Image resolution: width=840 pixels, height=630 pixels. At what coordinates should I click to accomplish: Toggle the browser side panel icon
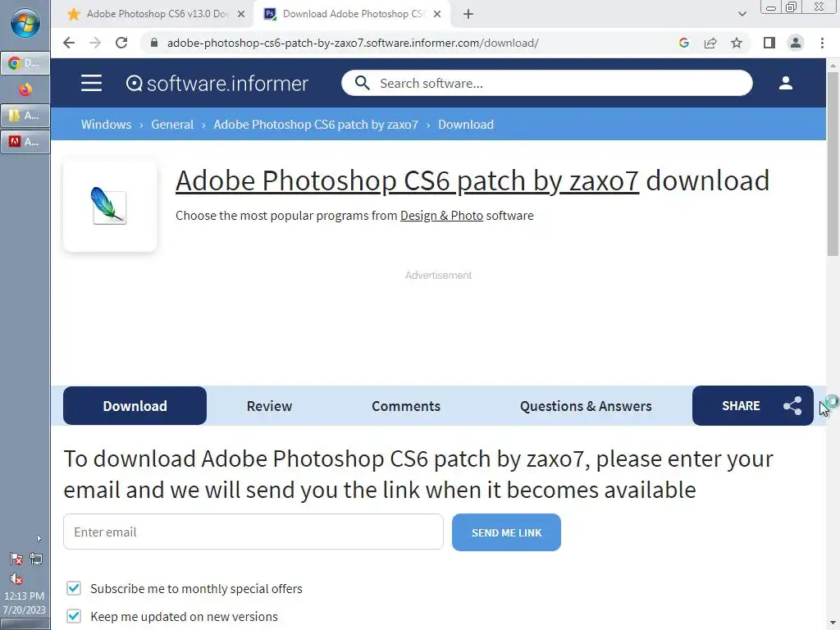(x=769, y=43)
